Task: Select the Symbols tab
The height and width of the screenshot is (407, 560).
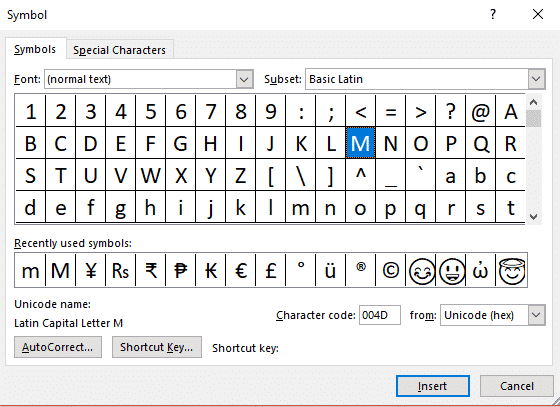Action: (35, 49)
